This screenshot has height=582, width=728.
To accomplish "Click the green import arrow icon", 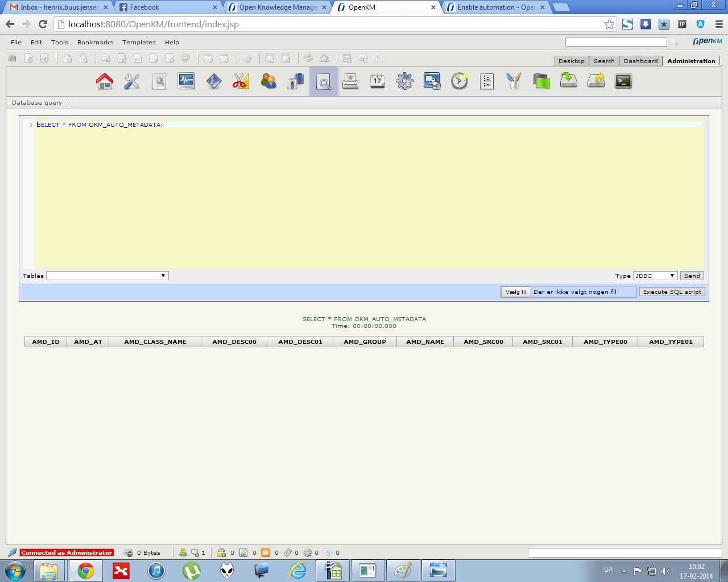I will coord(568,81).
